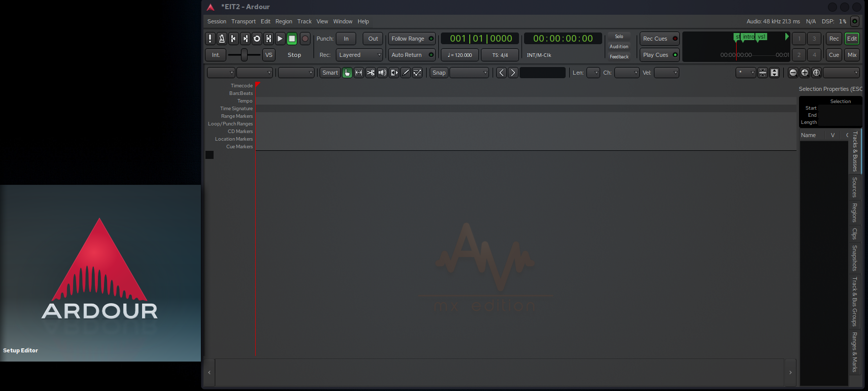Switch to the Regions sidebar tab
Viewport: 868px width, 391px height.
click(x=855, y=213)
